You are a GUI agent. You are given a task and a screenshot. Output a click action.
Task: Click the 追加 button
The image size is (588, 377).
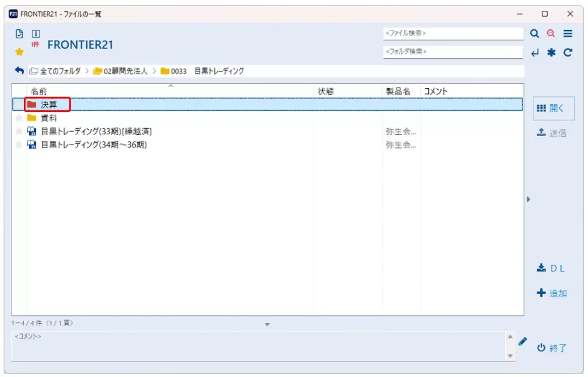click(x=551, y=293)
